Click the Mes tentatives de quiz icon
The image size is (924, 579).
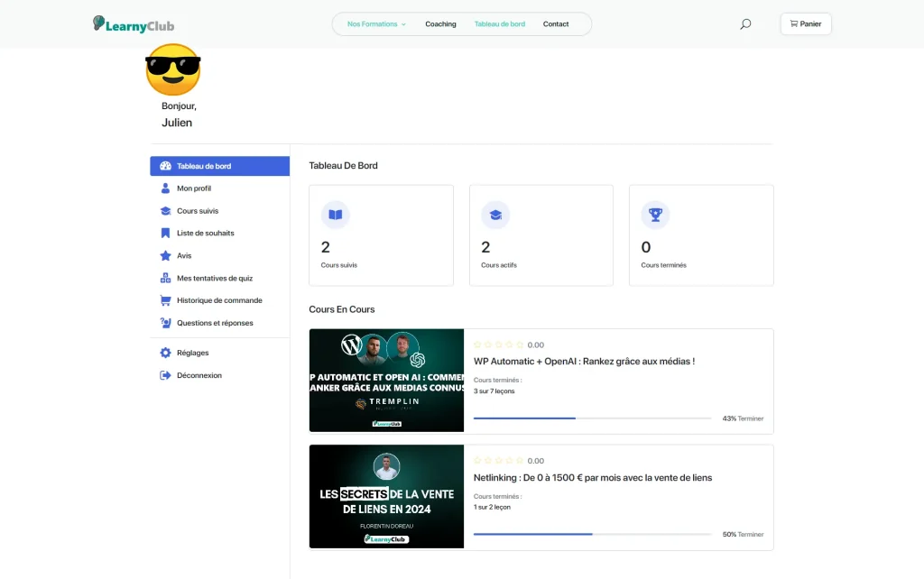coord(166,278)
